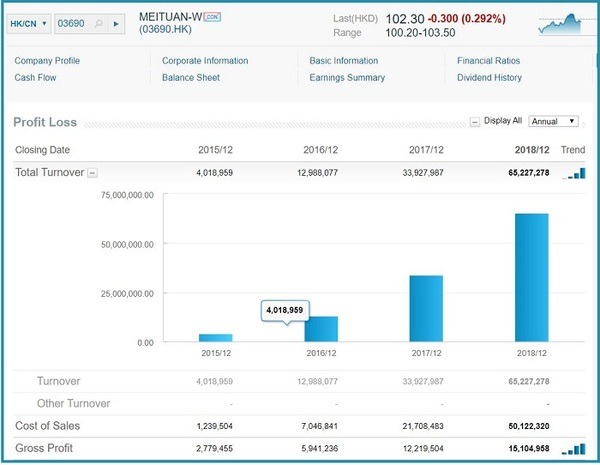Click the Total Turnover trend bars icon
The image size is (600, 465).
coord(574,173)
